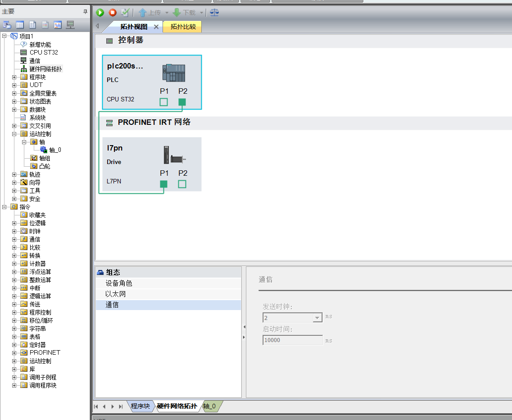Click PLC port P1 square

click(164, 102)
